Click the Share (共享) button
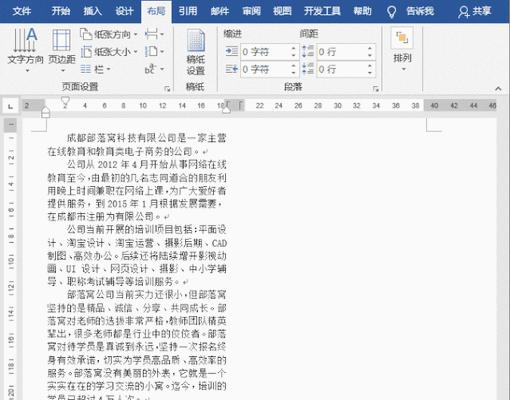This screenshot has width=510, height=400. point(475,11)
